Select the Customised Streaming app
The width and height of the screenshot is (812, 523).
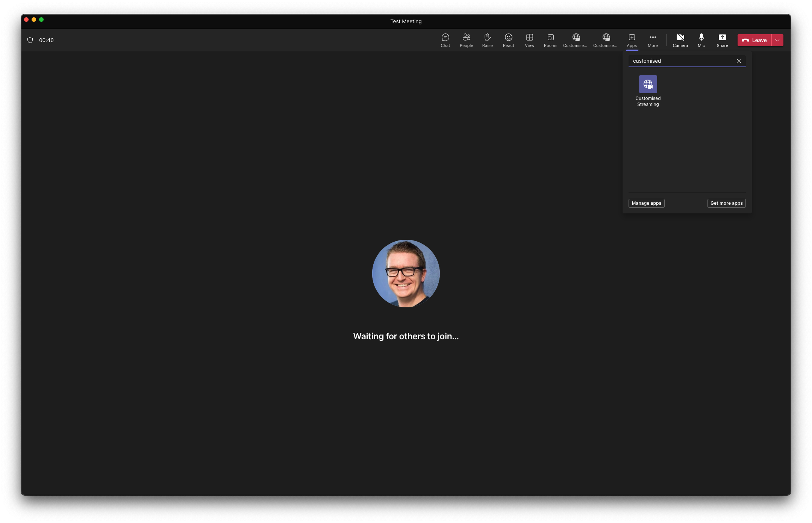tap(648, 91)
